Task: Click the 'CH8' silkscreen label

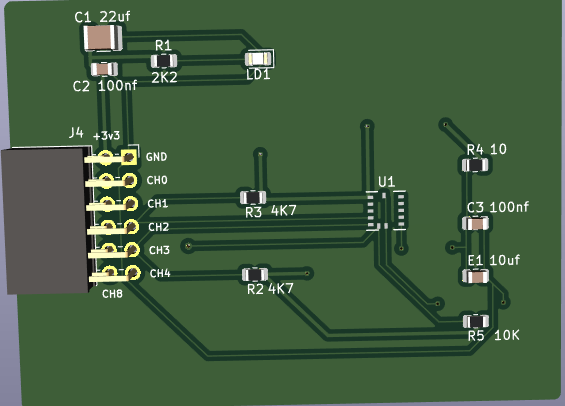Action: (x=112, y=294)
